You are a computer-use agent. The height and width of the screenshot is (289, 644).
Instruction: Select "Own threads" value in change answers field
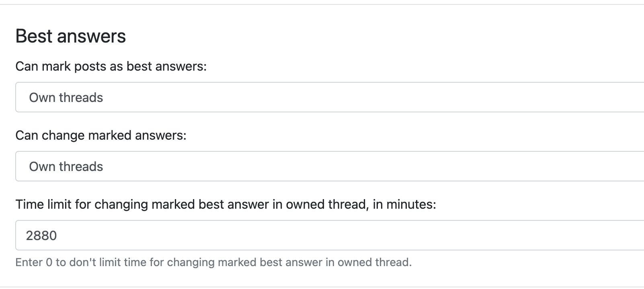[66, 167]
